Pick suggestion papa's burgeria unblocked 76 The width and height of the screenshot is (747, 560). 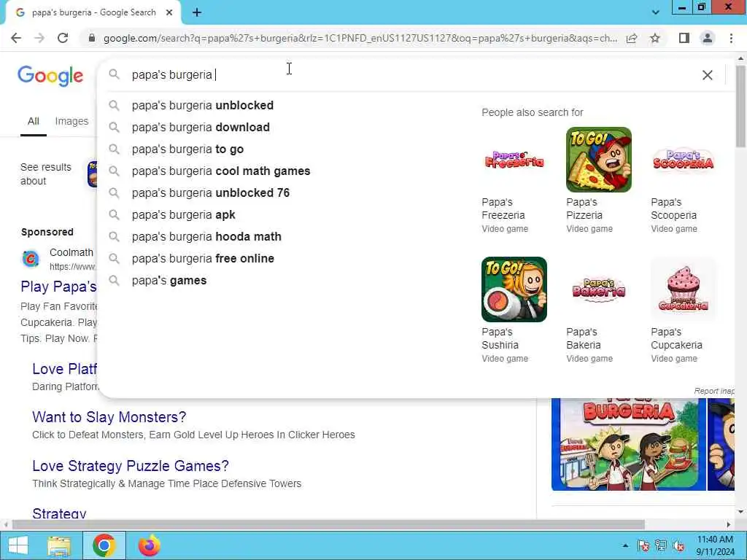(211, 192)
